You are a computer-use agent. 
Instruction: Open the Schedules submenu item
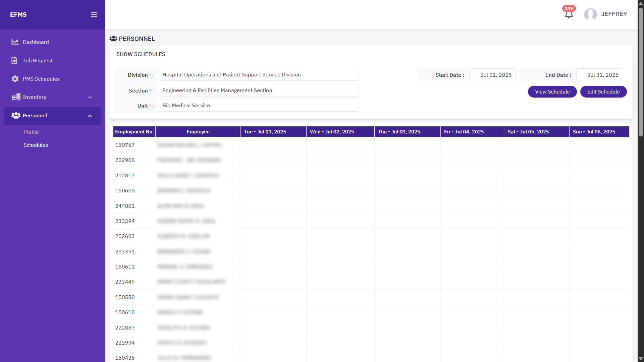pos(36,145)
